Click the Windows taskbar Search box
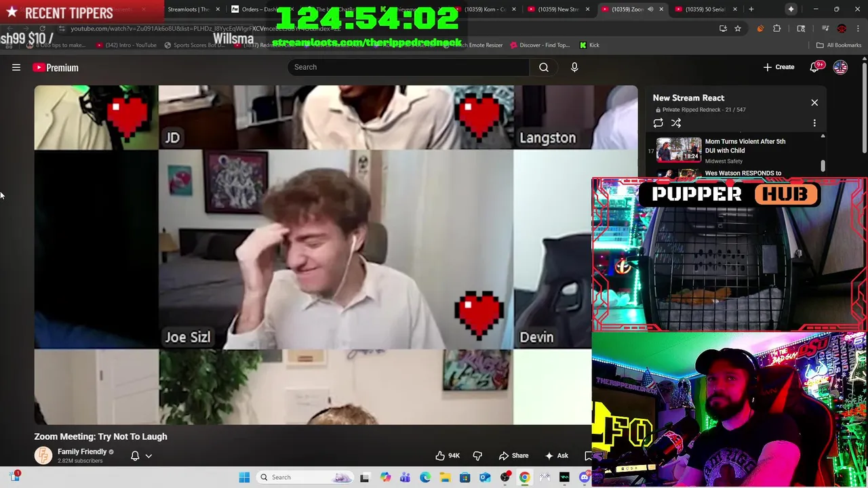Image resolution: width=868 pixels, height=488 pixels. tap(306, 477)
